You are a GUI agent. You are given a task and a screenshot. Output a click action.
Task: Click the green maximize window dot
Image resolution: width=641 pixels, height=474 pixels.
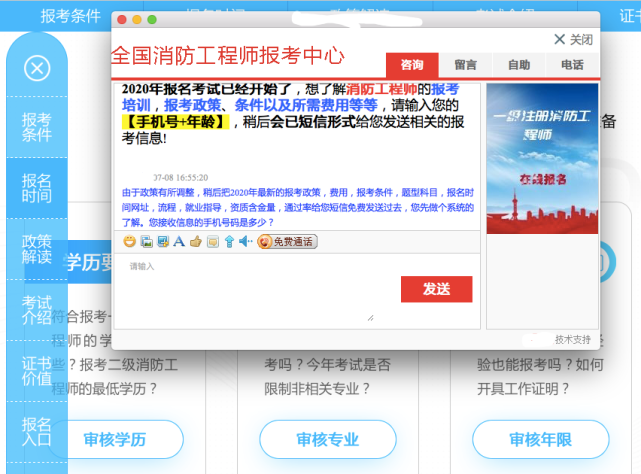tap(152, 20)
